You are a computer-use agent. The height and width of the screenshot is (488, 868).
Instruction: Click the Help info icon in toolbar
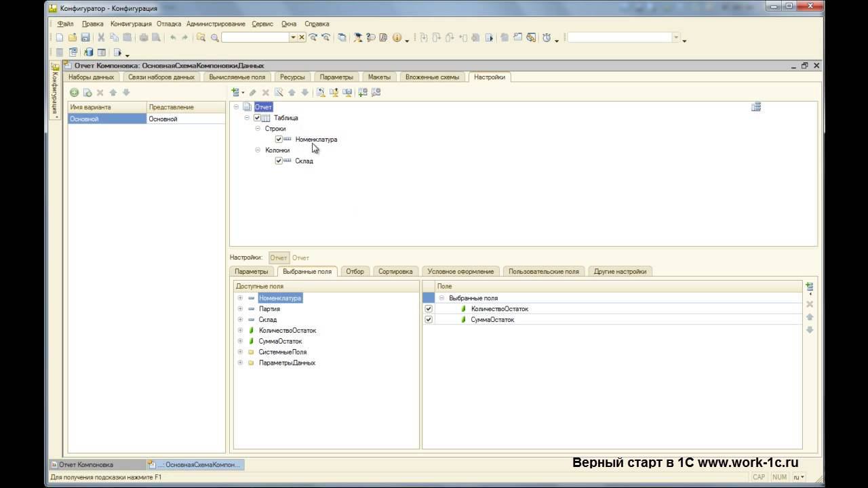tap(397, 38)
